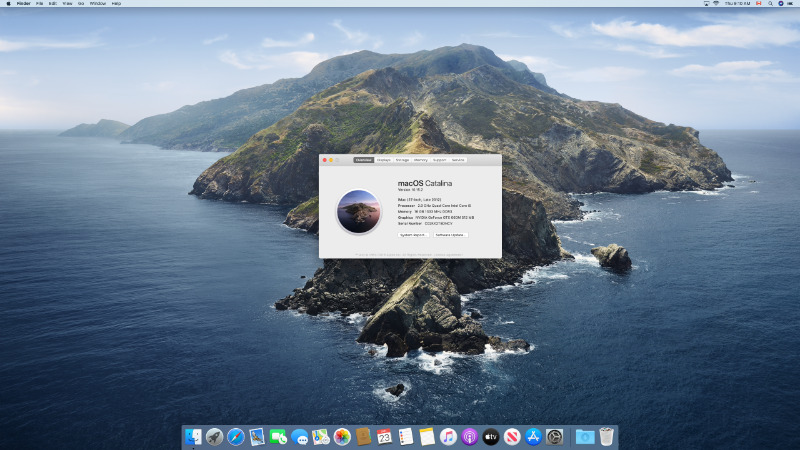800x450 pixels.
Task: Open the View menu
Action: (x=67, y=3)
